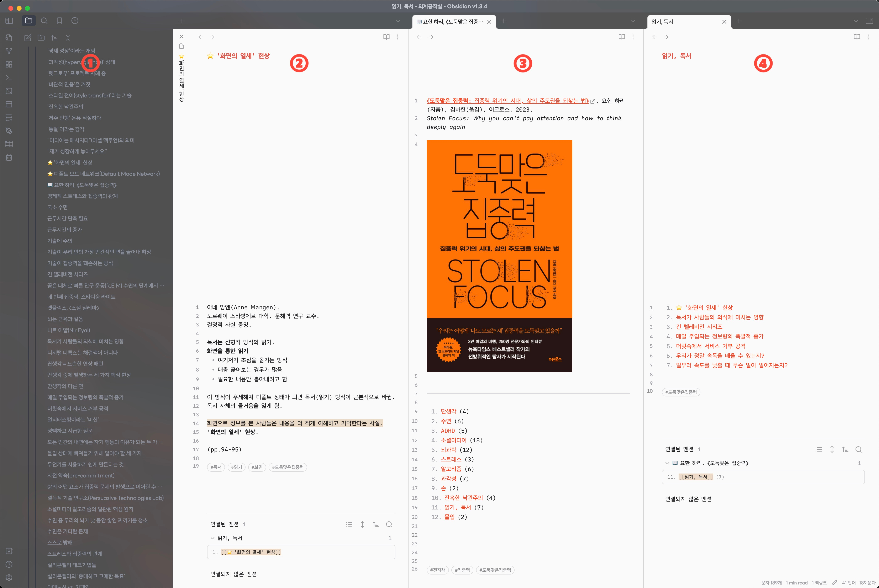The width and height of the screenshot is (879, 588).
Task: Change backlink sort order in '읽기, 독서' pane
Action: pos(845,449)
